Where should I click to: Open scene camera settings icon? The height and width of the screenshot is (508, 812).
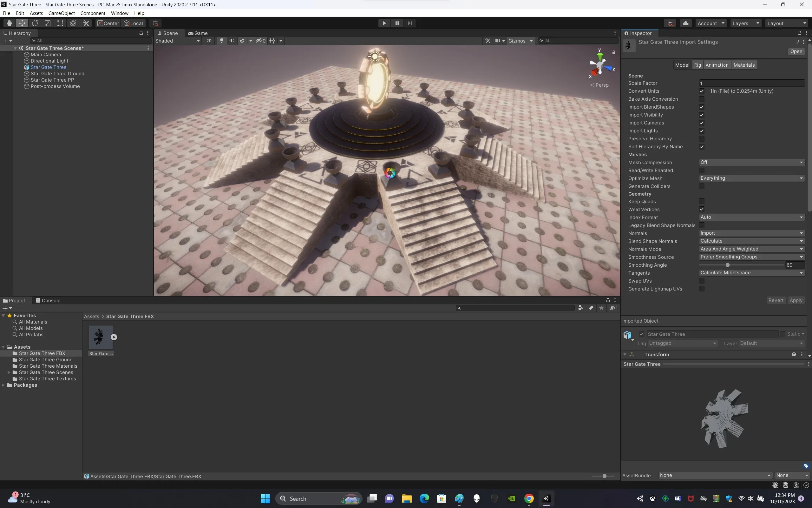click(x=498, y=41)
